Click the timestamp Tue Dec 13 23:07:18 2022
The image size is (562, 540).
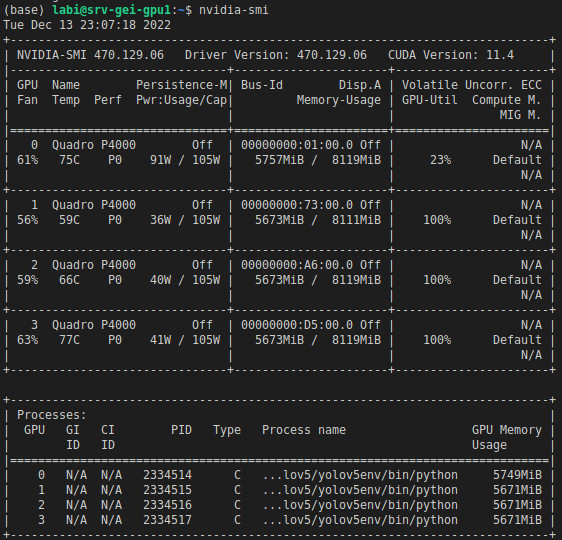click(87, 25)
